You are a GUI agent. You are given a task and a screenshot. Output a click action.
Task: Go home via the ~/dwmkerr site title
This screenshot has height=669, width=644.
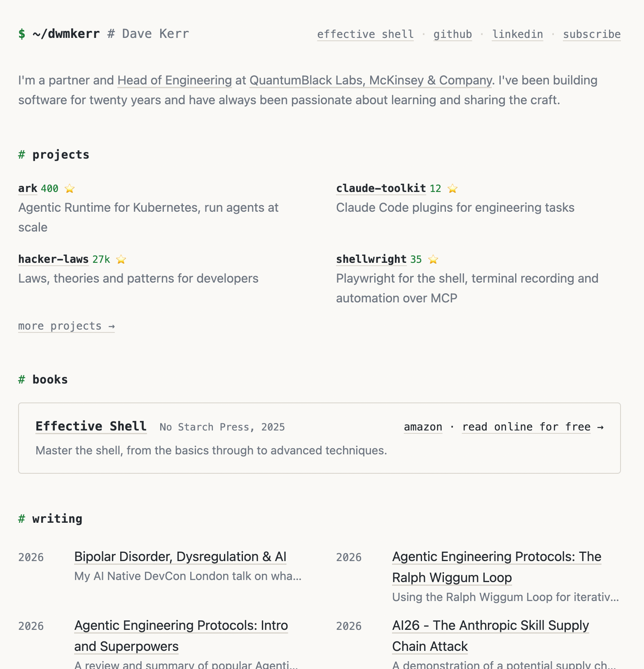(x=66, y=34)
